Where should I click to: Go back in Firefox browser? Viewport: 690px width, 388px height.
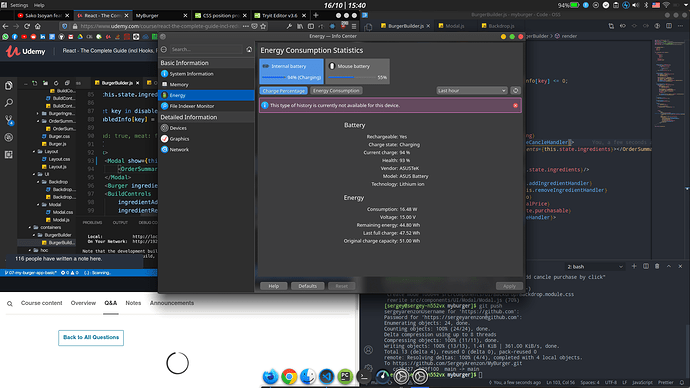point(6,26)
